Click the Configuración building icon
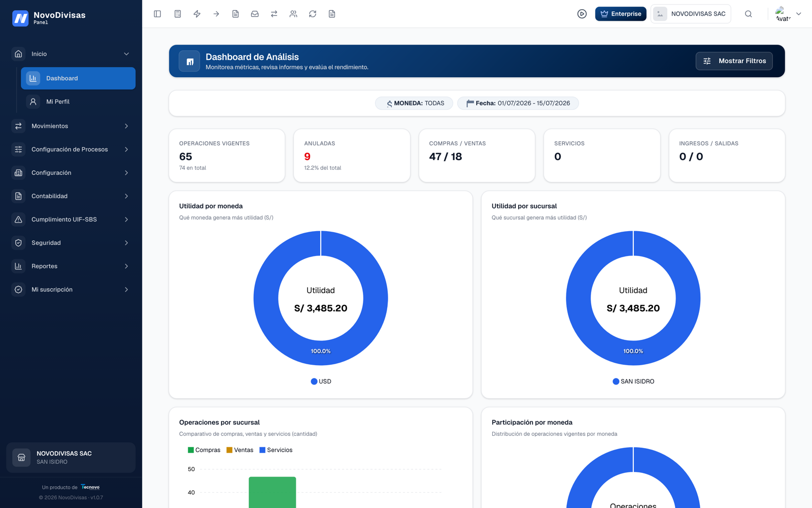The width and height of the screenshot is (812, 508). coord(18,173)
